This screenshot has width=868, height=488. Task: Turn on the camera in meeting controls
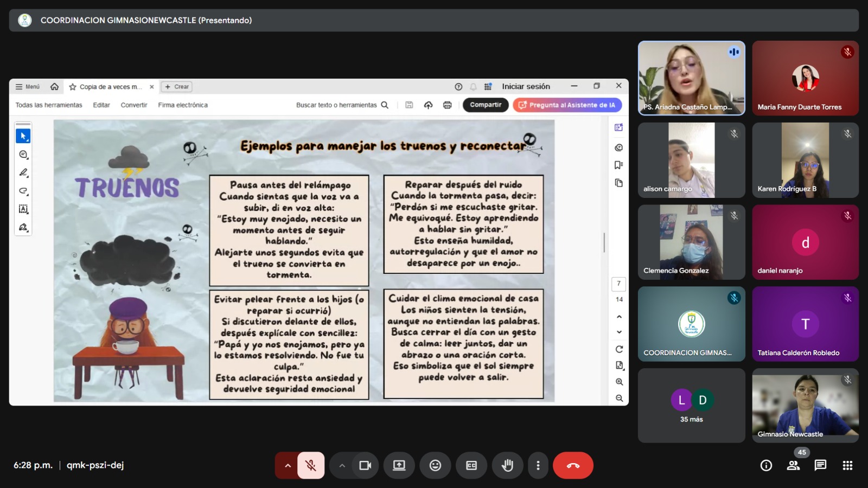click(365, 465)
